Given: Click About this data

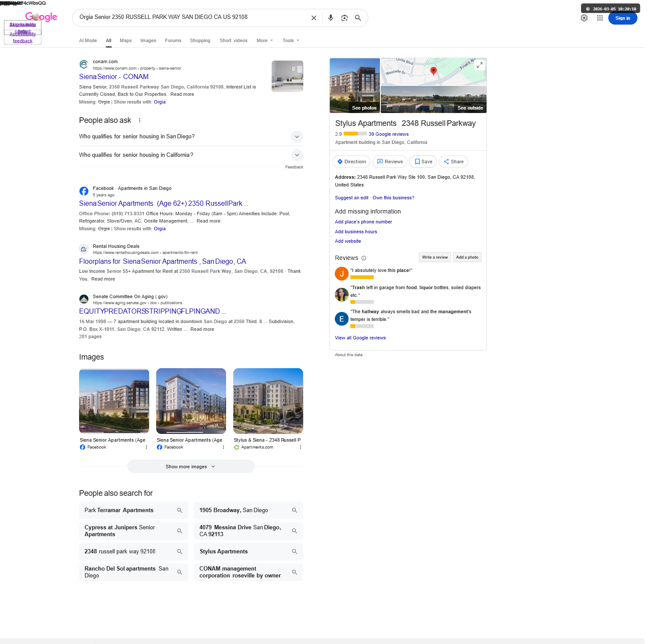Looking at the screenshot, I should pos(349,355).
